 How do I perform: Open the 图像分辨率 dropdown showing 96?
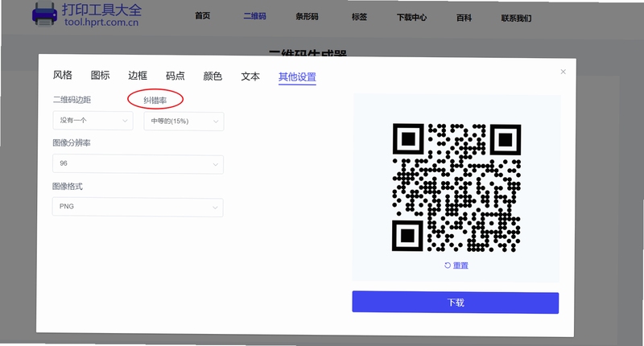(x=138, y=164)
